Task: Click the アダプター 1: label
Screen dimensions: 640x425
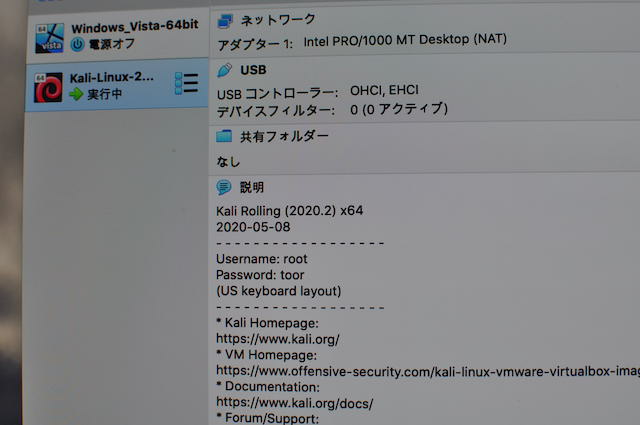Action: tap(255, 44)
